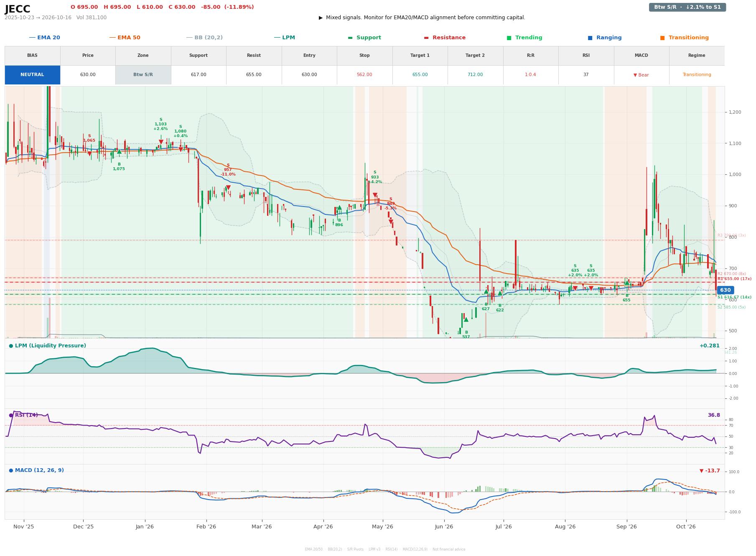
Task: Click the 630 current price tag
Action: (725, 290)
